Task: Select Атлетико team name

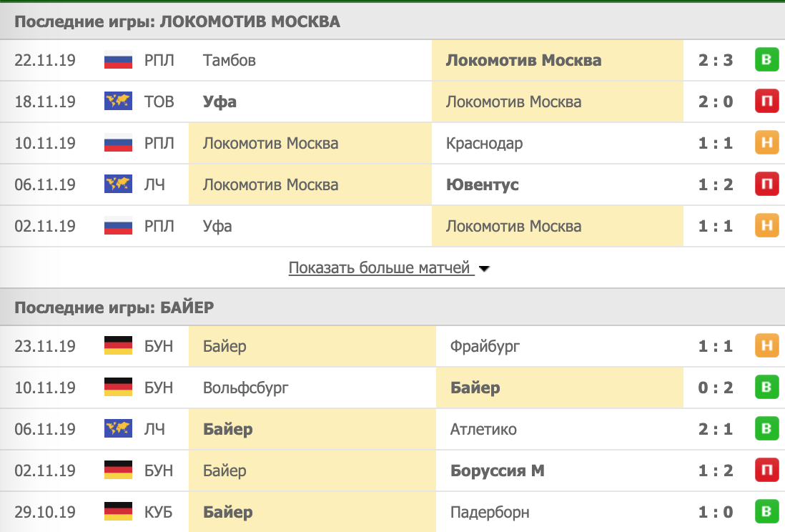Action: (x=483, y=429)
